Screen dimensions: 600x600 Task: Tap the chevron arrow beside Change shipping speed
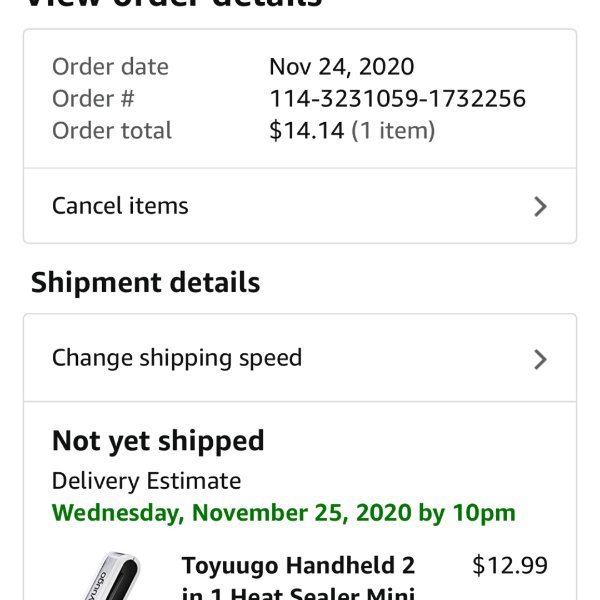540,360
